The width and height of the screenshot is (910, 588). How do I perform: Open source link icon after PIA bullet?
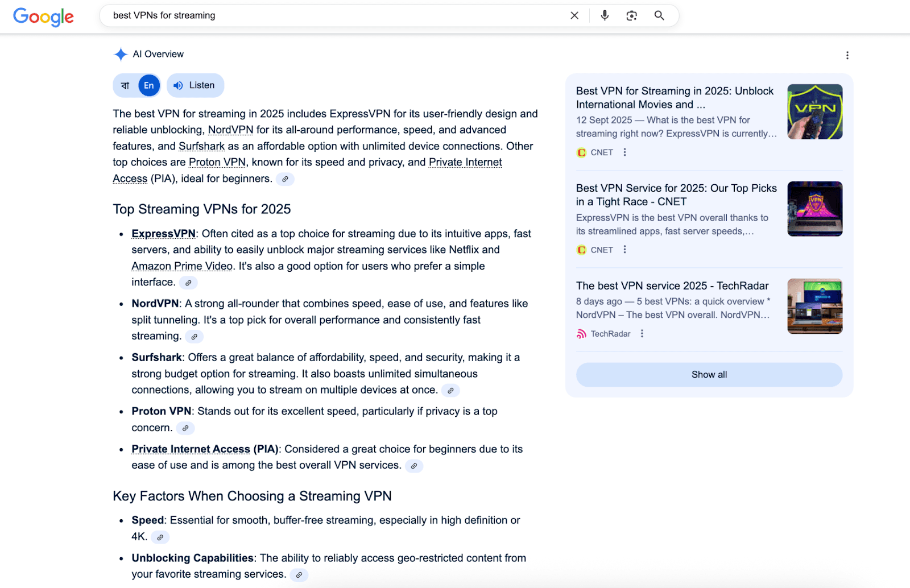(414, 466)
